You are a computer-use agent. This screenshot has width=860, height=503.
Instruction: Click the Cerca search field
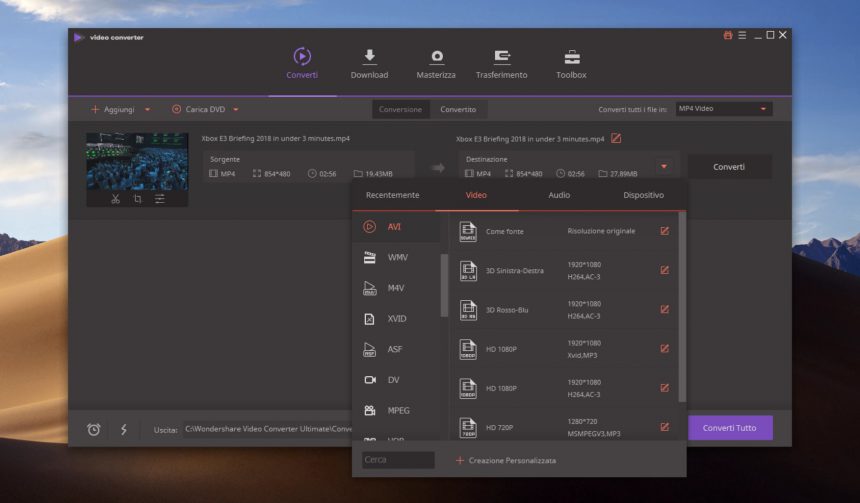pos(398,460)
